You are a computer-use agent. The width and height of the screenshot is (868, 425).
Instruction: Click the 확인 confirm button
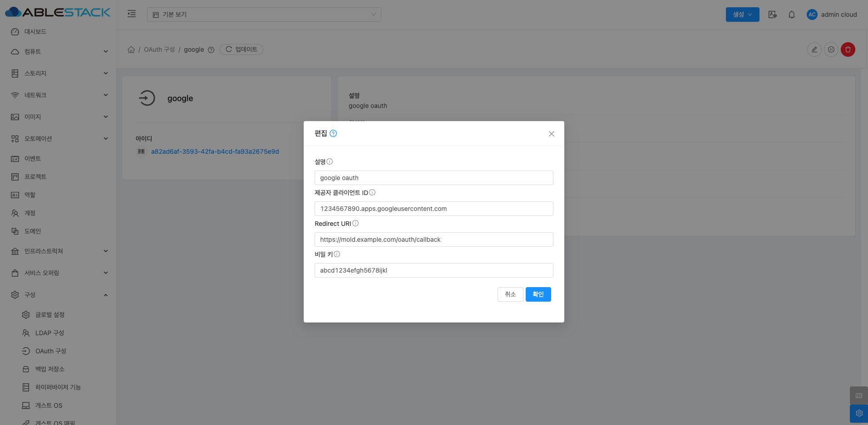(x=538, y=294)
